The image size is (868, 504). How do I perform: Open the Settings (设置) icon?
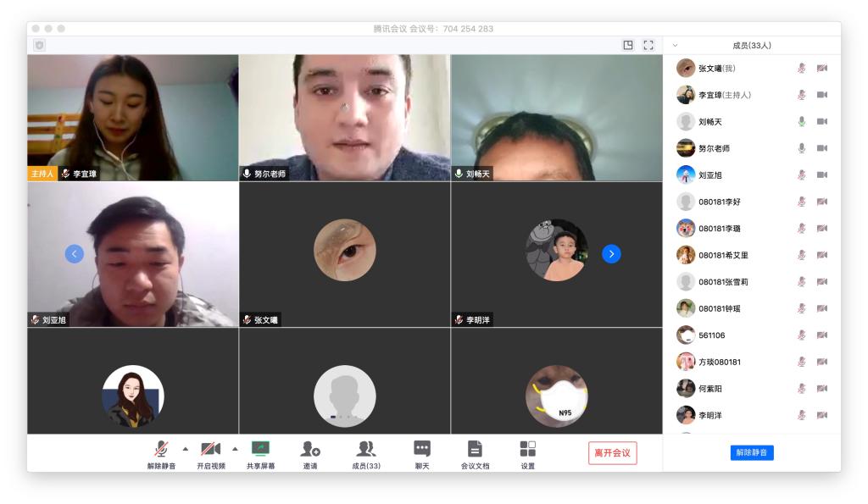click(527, 450)
